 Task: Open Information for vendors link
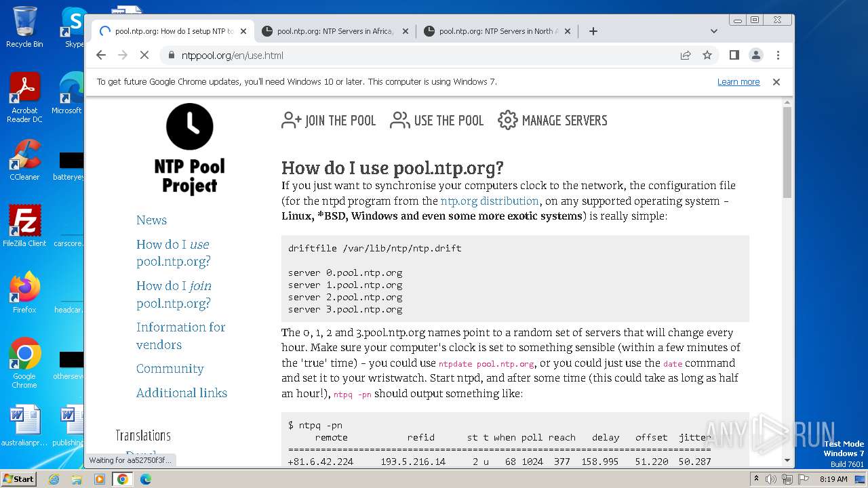[180, 335]
